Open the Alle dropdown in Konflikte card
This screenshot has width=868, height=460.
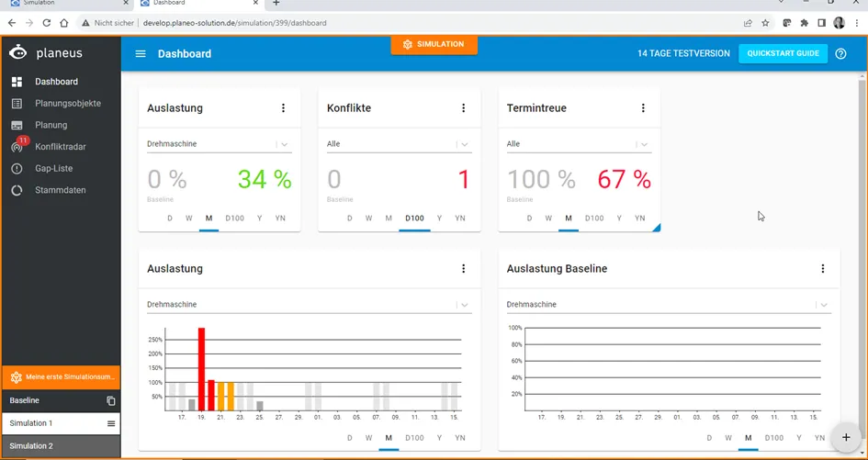point(400,144)
